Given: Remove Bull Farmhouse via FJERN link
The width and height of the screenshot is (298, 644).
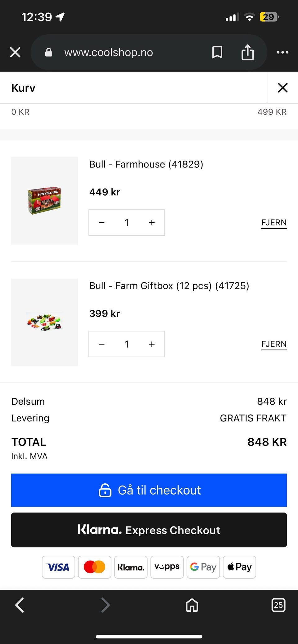Looking at the screenshot, I should (x=274, y=223).
